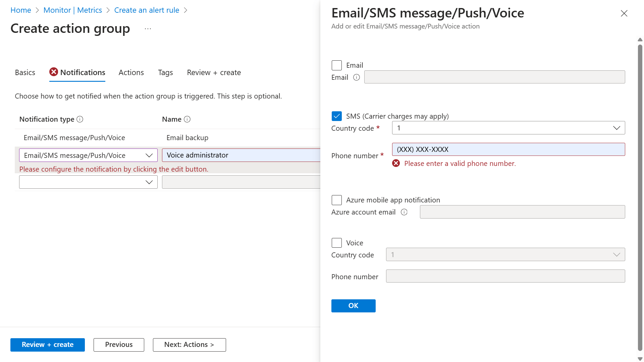Click the SMS Phone number input field

point(508,149)
